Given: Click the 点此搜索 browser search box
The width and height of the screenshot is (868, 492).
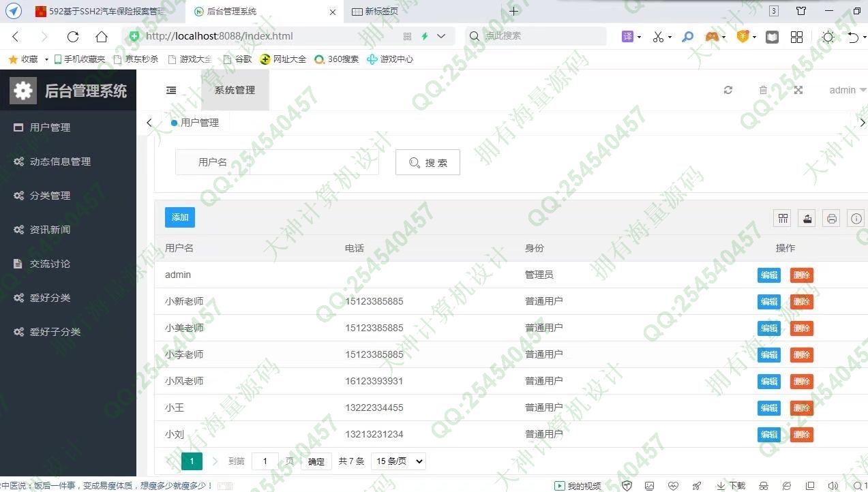Looking at the screenshot, I should click(536, 36).
